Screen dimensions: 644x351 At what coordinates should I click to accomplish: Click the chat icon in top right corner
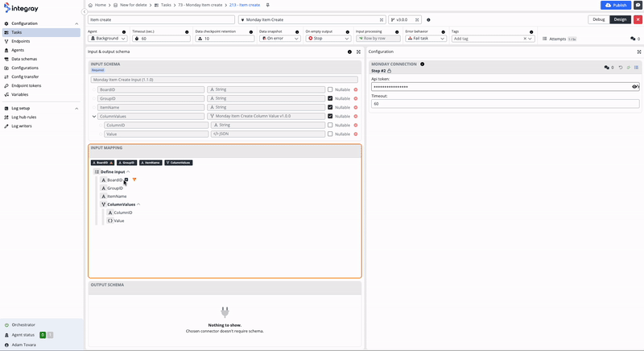click(638, 5)
